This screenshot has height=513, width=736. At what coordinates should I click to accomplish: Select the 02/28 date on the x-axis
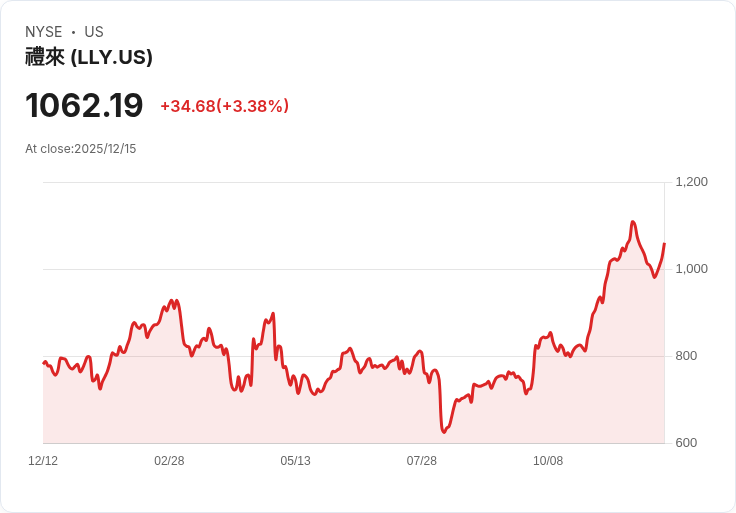[169, 461]
